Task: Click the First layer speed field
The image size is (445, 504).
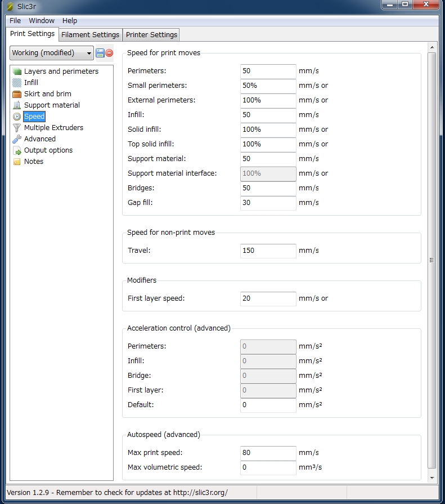Action: coord(268,298)
